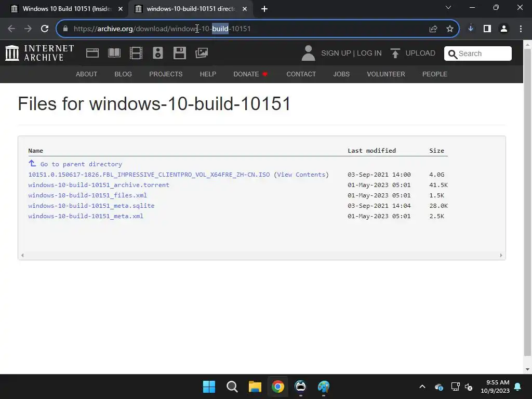Share this page via address bar icon

pos(433,29)
